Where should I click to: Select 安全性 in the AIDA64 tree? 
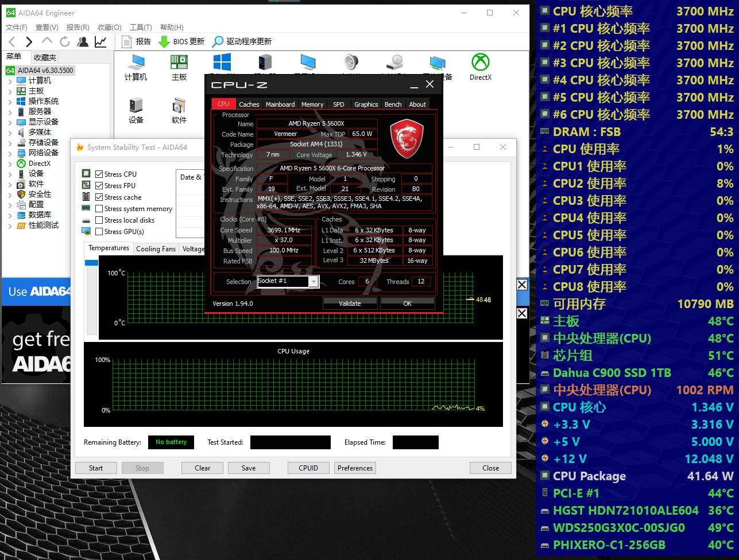(34, 194)
